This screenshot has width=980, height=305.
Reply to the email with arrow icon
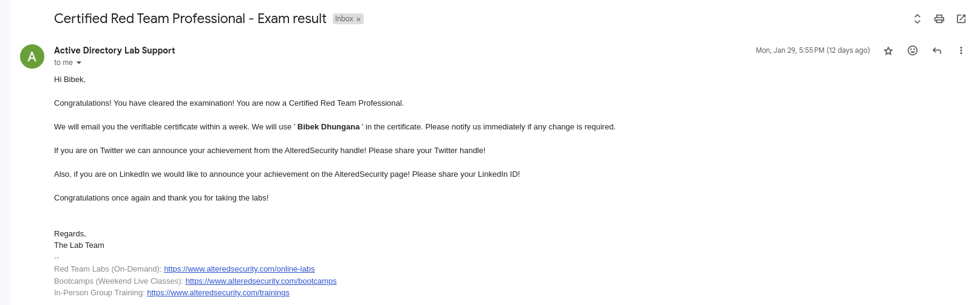(x=937, y=50)
